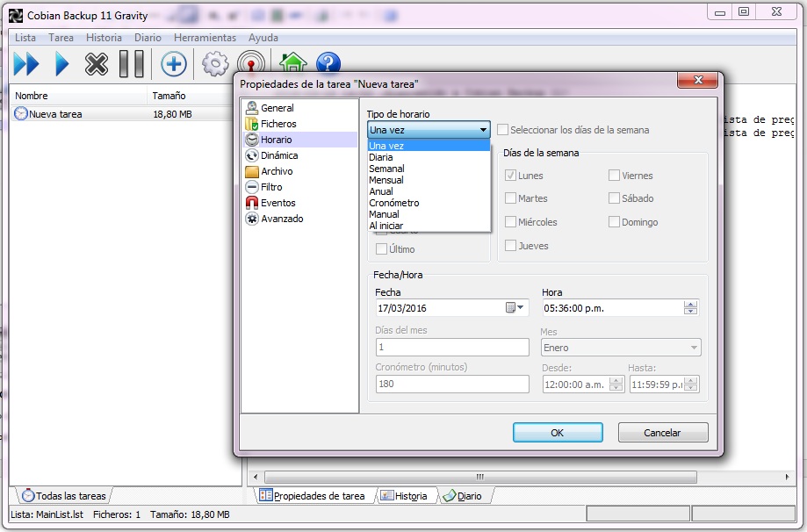The width and height of the screenshot is (807, 532).
Task: Choose Cronómetro schedule type
Action: point(429,202)
